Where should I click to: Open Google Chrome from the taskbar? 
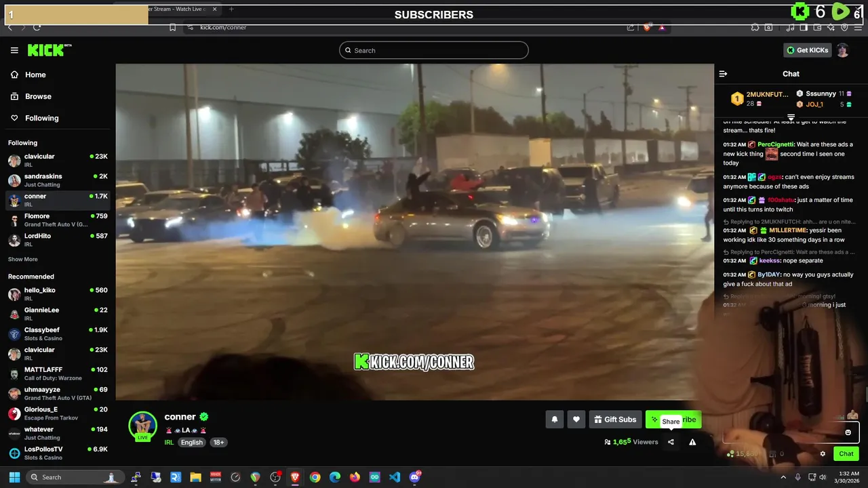point(315,477)
